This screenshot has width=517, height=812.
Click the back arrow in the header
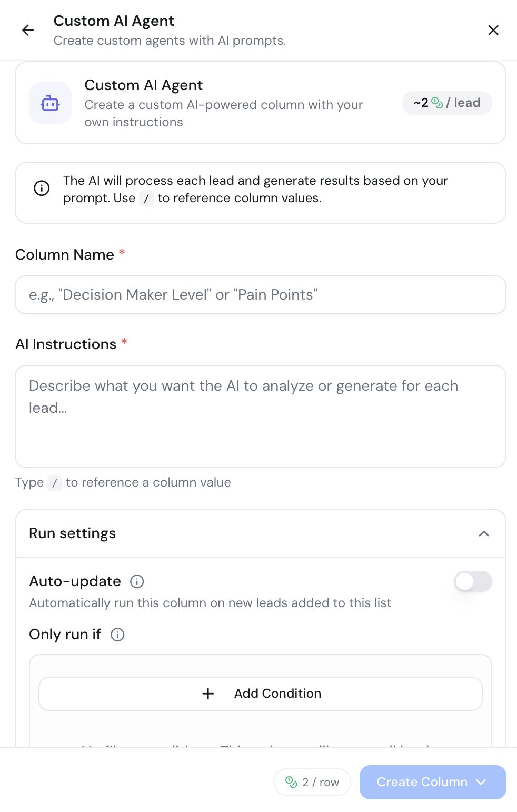(x=27, y=30)
